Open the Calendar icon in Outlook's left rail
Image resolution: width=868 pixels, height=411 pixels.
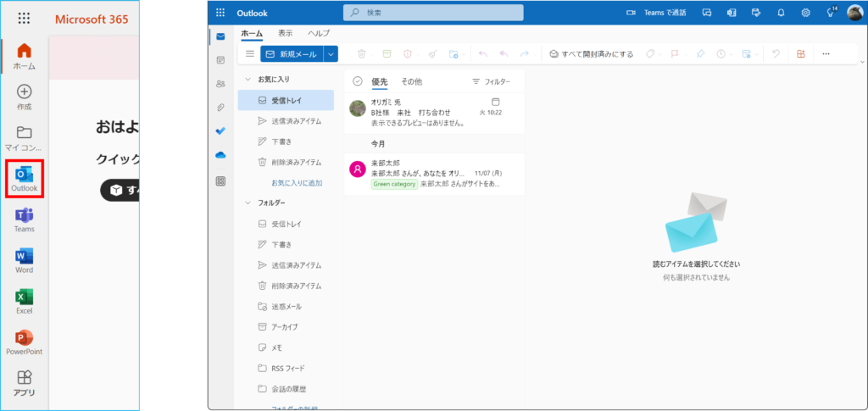(x=220, y=60)
